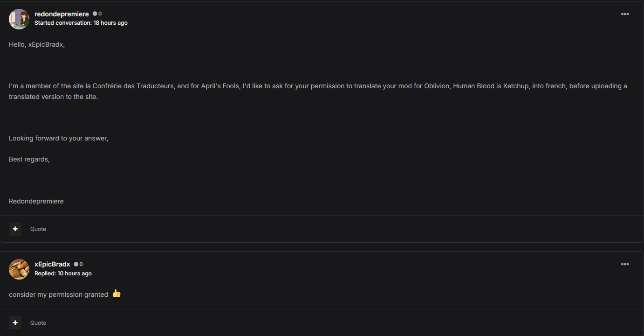The image size is (644, 336).
Task: Toggle the plus multiquote button on redondepremiere's message
Action: 15,229
